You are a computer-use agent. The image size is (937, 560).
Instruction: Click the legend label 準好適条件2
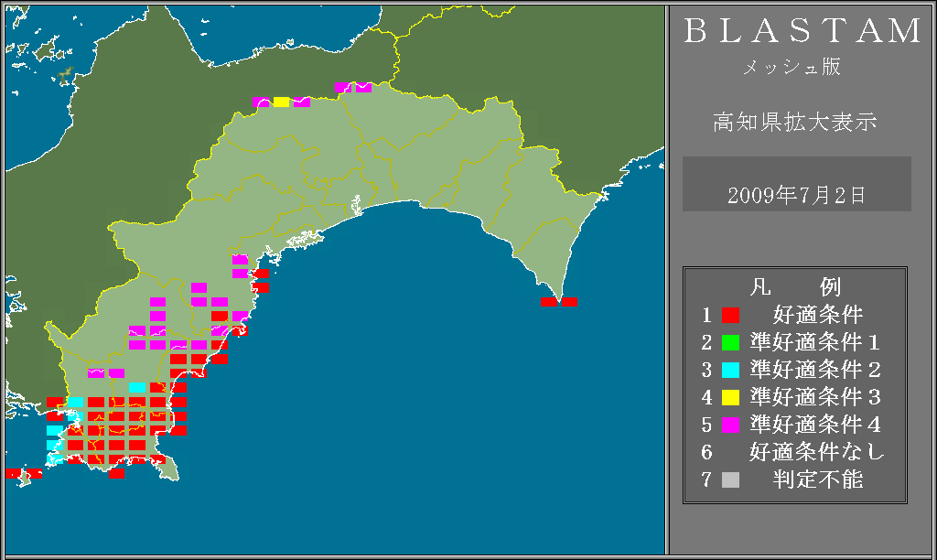pos(815,370)
